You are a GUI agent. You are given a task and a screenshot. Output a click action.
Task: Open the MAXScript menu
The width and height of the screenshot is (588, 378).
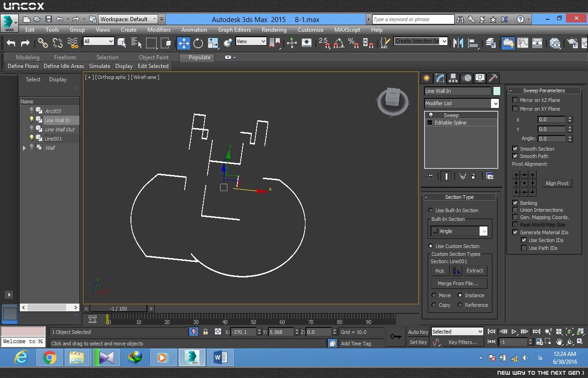(347, 30)
